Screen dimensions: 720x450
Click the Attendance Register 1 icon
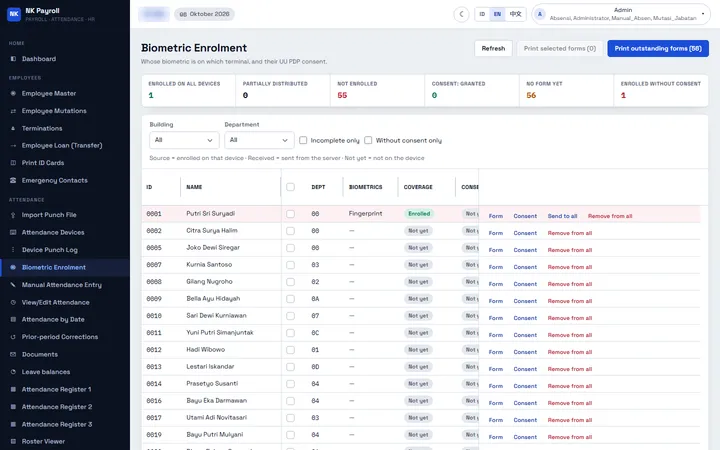tap(13, 389)
